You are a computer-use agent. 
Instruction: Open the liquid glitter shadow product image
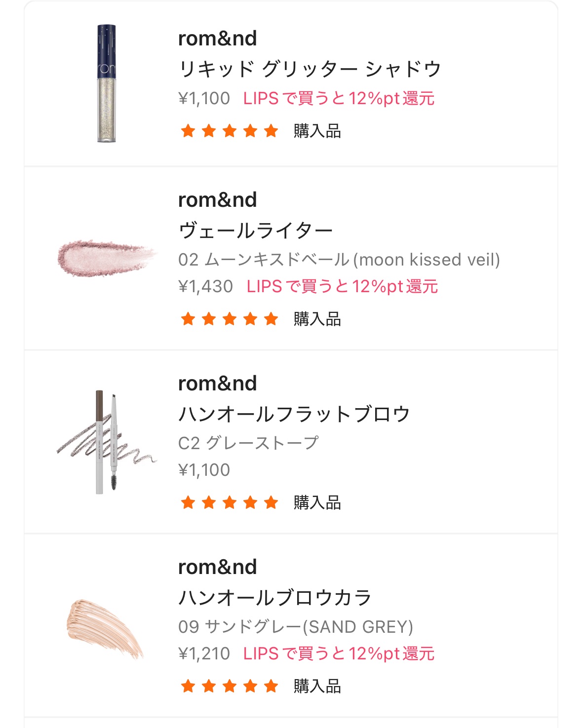[106, 84]
